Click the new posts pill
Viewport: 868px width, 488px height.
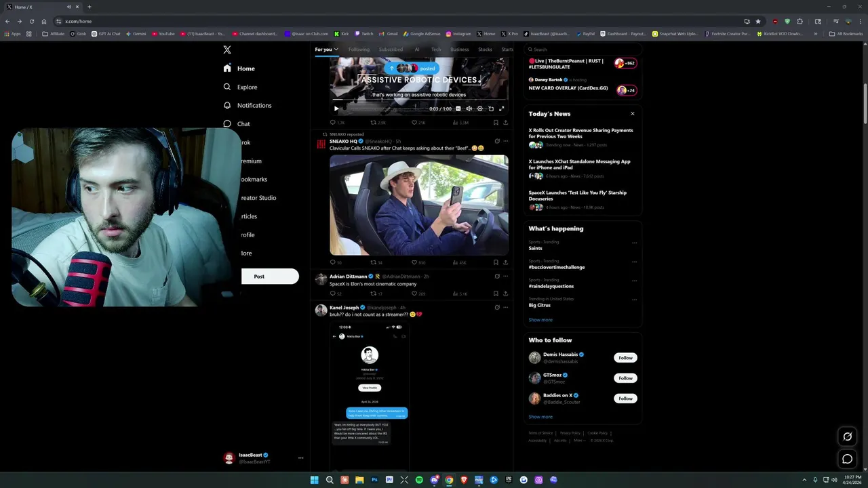pos(412,68)
